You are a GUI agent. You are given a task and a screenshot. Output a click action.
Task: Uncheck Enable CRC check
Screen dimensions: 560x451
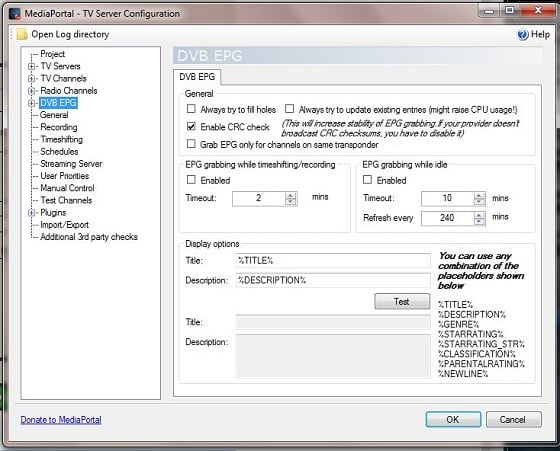coord(191,126)
